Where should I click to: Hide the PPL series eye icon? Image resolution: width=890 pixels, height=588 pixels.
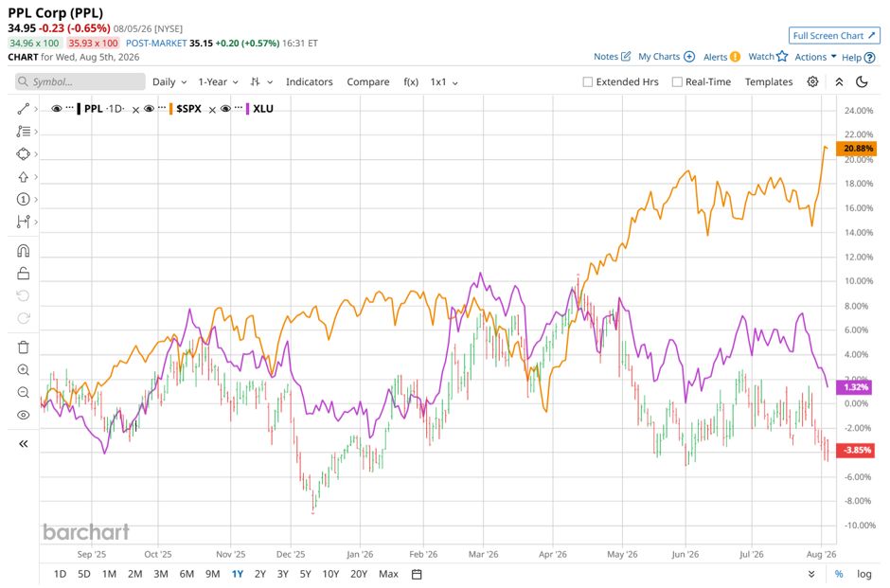coord(56,108)
